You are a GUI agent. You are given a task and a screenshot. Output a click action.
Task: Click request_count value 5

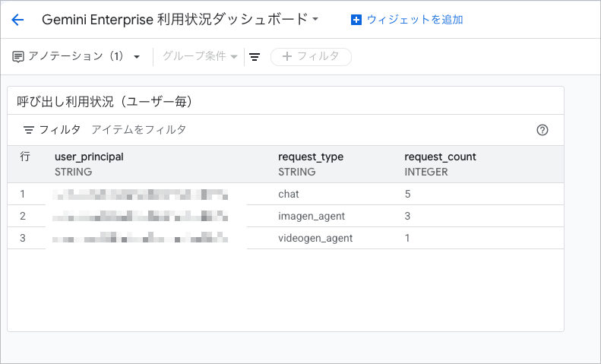pos(407,194)
